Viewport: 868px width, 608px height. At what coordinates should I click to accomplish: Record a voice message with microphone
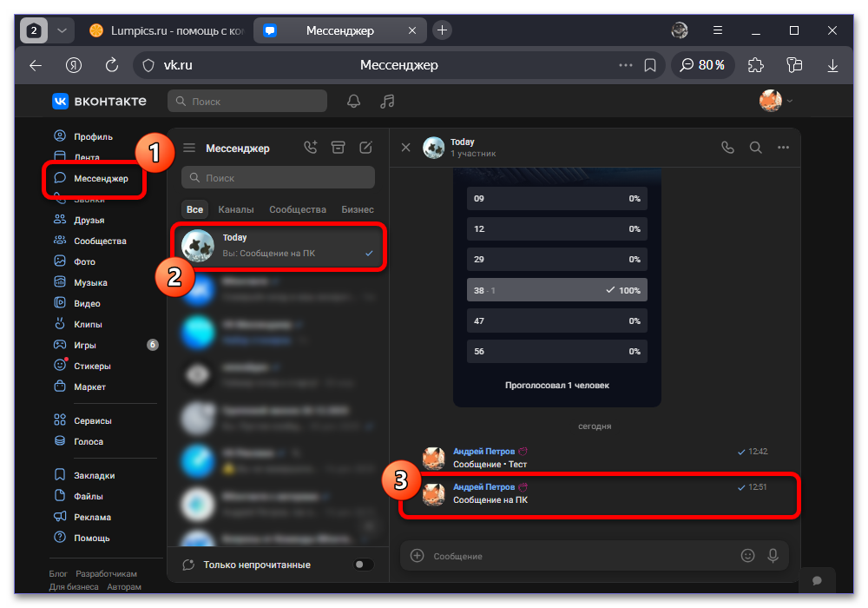(773, 555)
